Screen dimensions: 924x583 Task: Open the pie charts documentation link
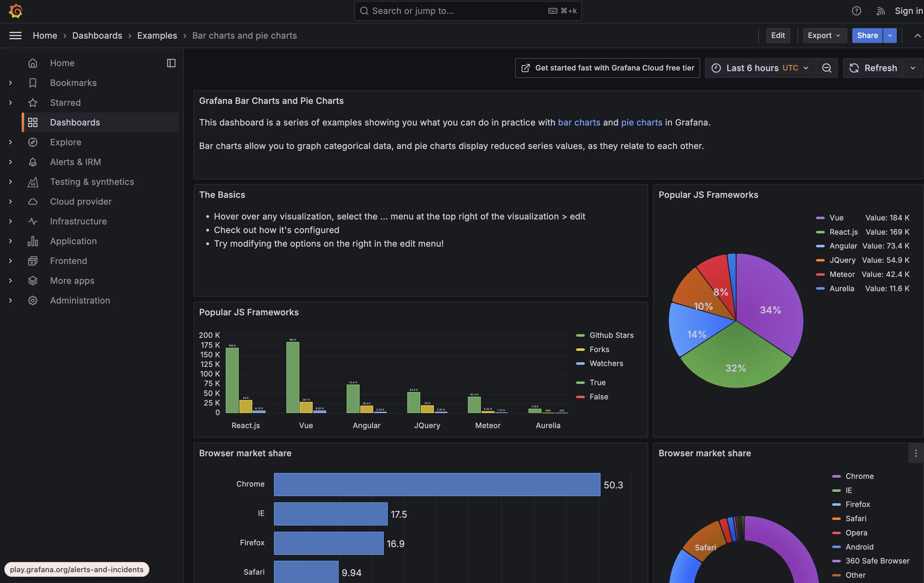tap(642, 122)
